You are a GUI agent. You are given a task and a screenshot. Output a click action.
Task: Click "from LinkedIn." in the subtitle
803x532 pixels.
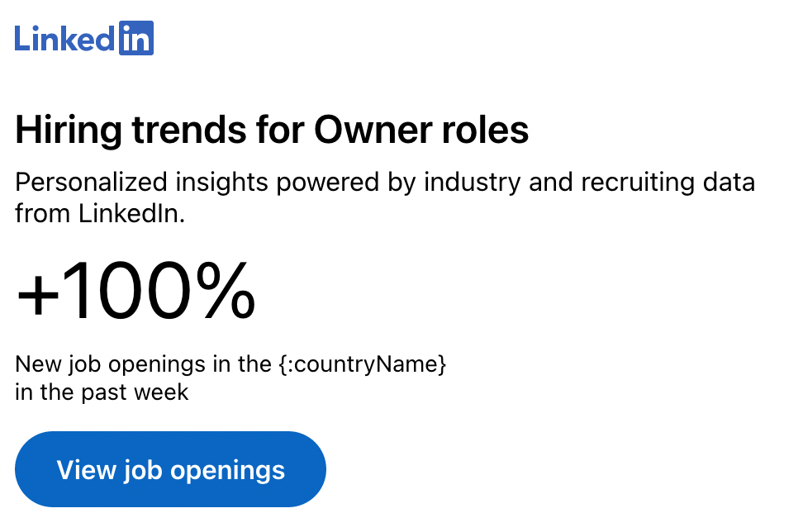(x=101, y=213)
